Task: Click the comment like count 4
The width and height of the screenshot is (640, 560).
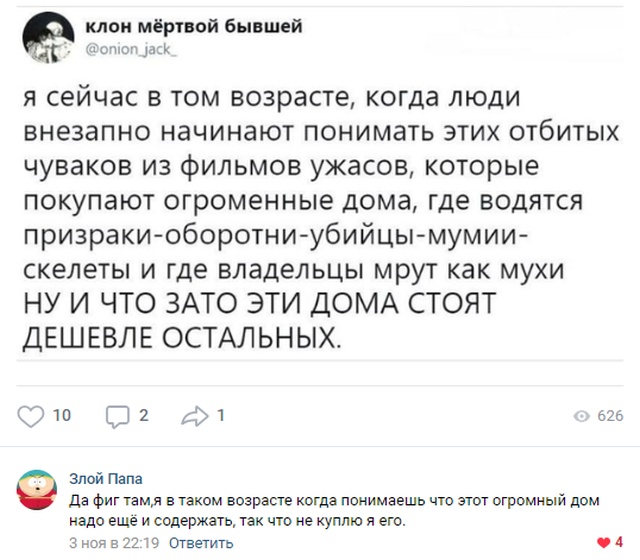Action: point(619,542)
